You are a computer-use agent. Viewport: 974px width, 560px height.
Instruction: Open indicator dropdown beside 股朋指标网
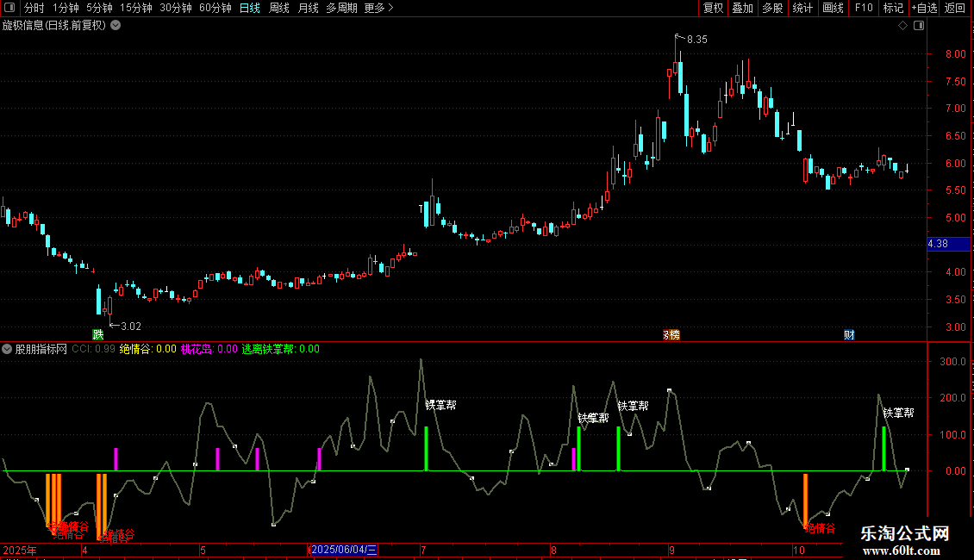point(7,349)
